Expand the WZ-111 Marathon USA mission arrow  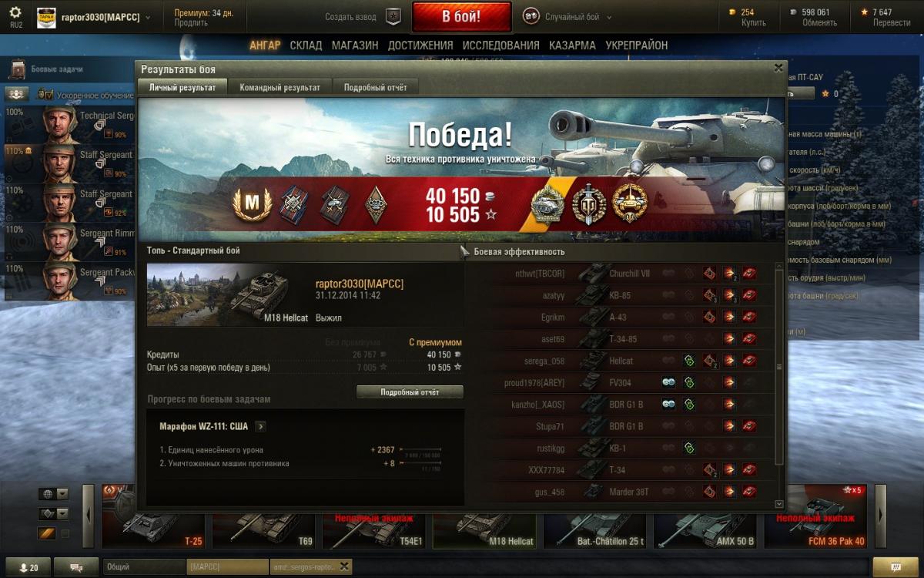(x=261, y=426)
